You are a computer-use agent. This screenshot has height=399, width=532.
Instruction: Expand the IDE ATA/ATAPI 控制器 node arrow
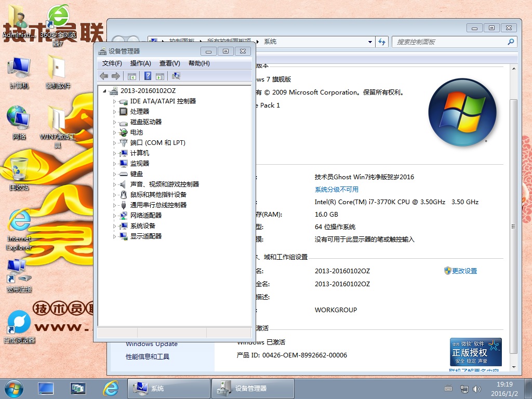point(114,101)
